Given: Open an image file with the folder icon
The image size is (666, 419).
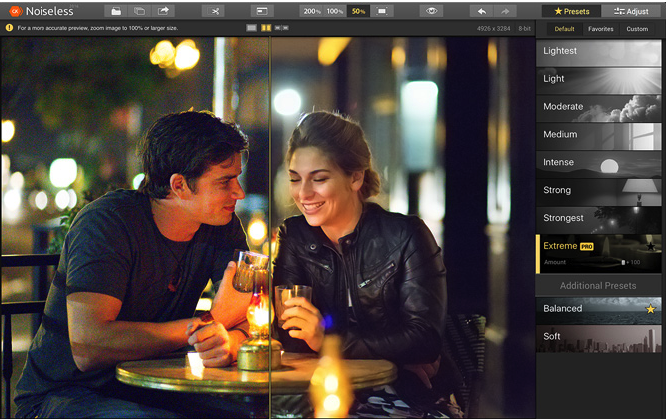Looking at the screenshot, I should coord(116,11).
